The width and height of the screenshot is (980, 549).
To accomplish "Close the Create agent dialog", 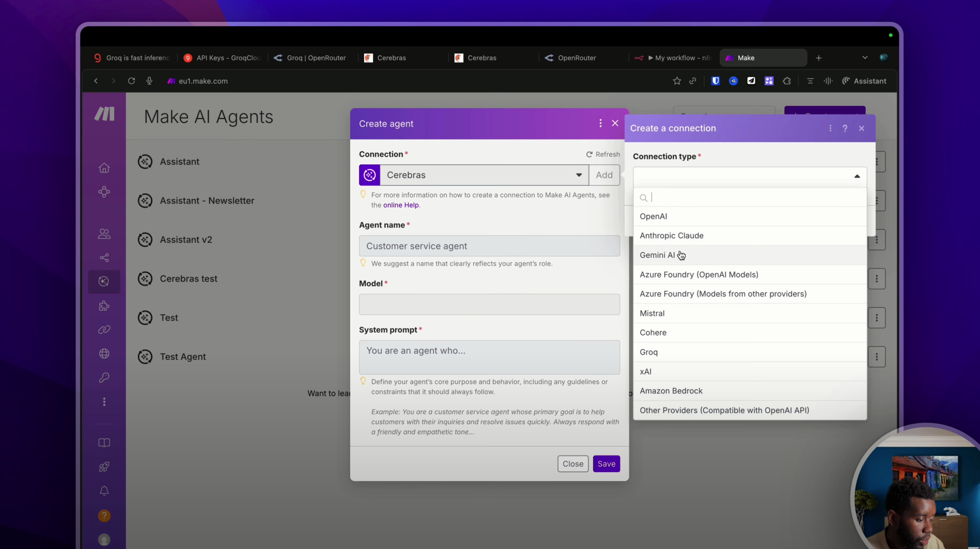I will point(615,123).
